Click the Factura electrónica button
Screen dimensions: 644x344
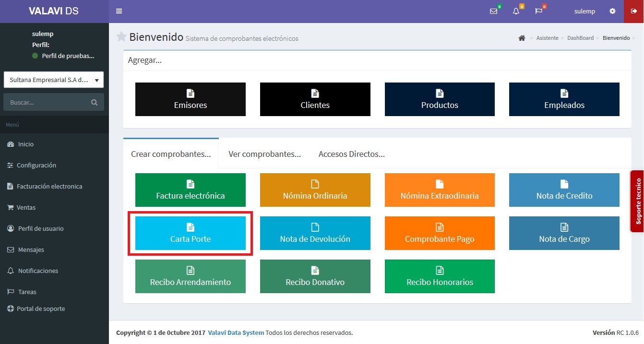191,190
